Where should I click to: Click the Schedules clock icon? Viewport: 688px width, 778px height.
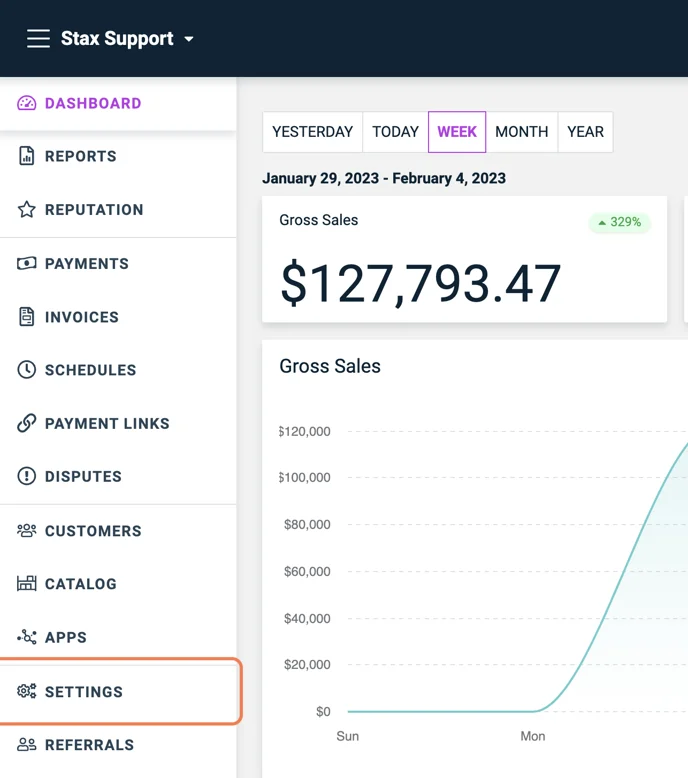click(27, 370)
